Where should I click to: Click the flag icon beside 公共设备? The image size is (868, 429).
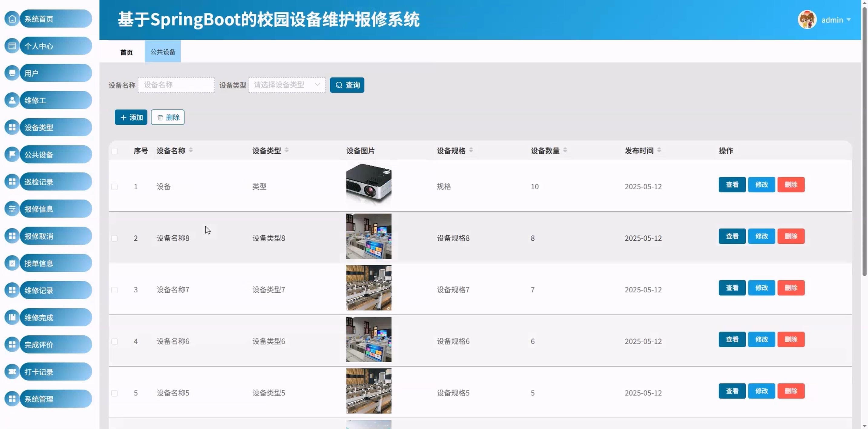(12, 155)
